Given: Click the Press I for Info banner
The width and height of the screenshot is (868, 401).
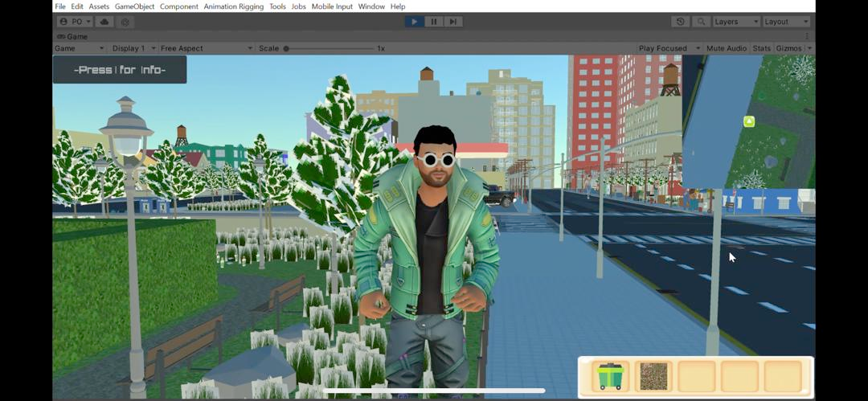Looking at the screenshot, I should 120,70.
